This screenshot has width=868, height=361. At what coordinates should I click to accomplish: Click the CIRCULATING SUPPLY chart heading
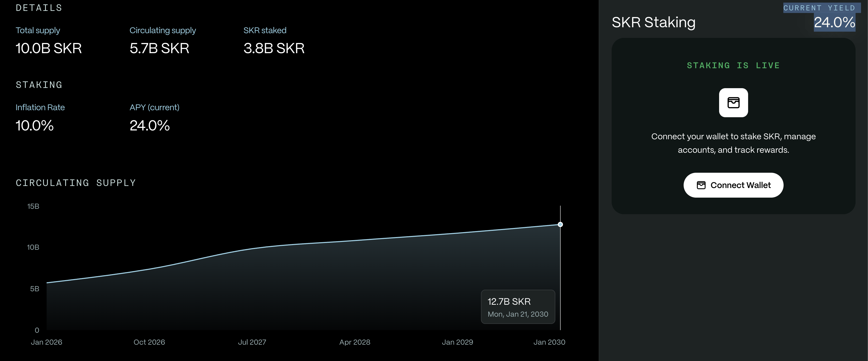tap(76, 183)
